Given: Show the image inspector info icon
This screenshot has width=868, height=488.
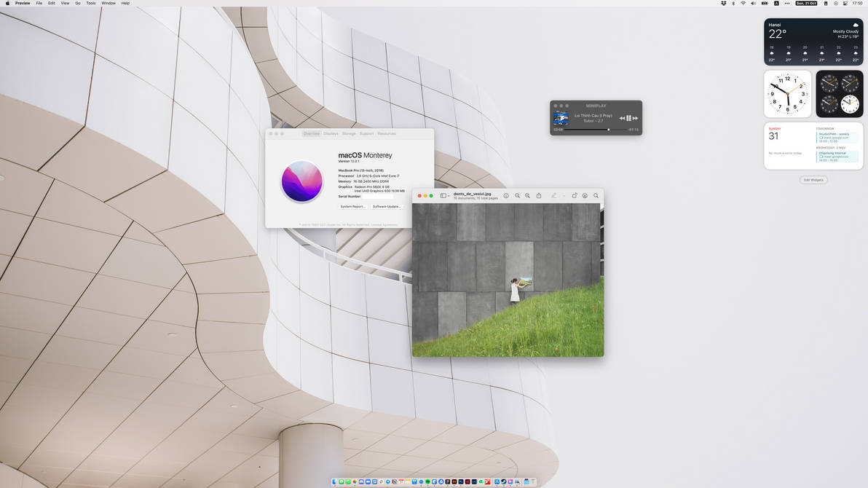Looking at the screenshot, I should click(x=506, y=195).
